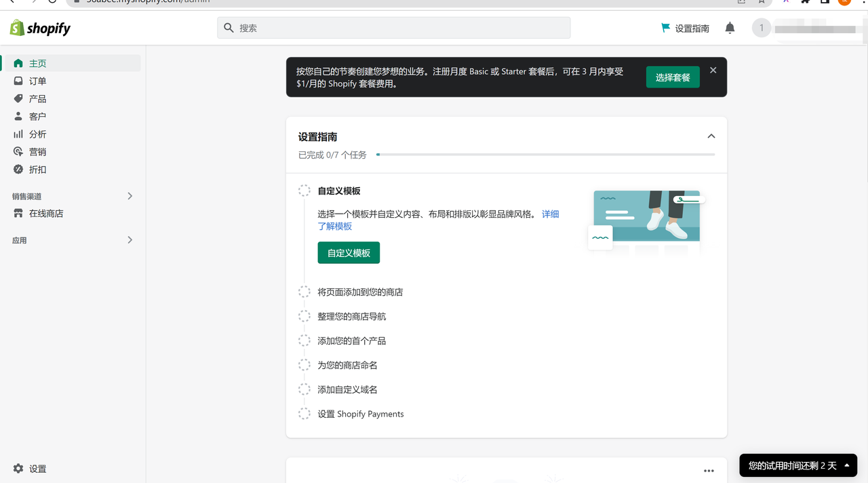Dismiss the plan banner with the X
Screen dimensions: 868x483
(x=713, y=70)
